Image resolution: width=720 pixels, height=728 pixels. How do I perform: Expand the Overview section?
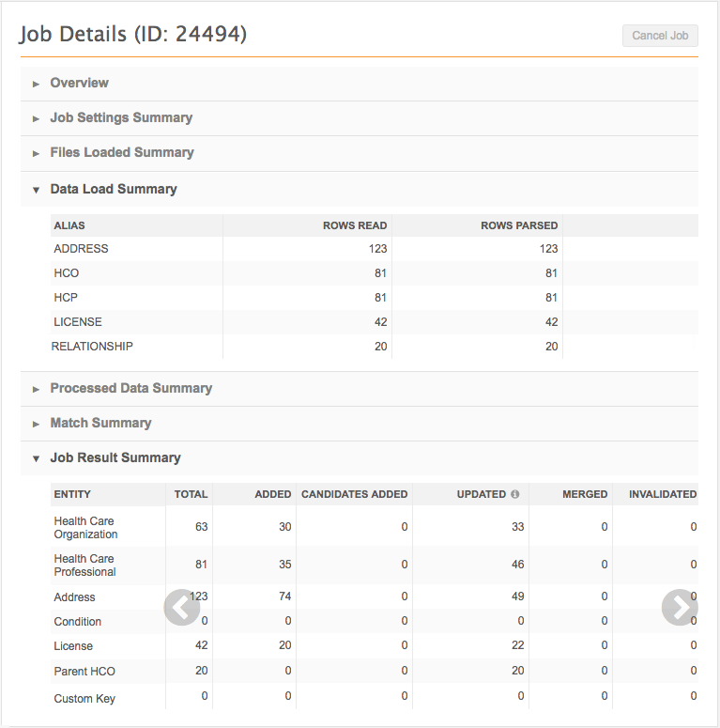coord(79,84)
